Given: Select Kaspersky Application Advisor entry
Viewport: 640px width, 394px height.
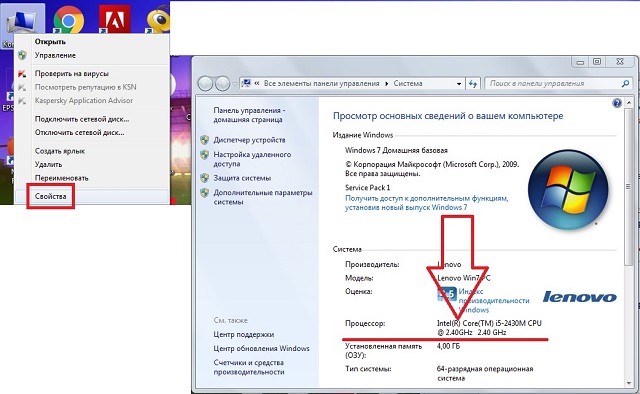Looking at the screenshot, I should coord(84,100).
